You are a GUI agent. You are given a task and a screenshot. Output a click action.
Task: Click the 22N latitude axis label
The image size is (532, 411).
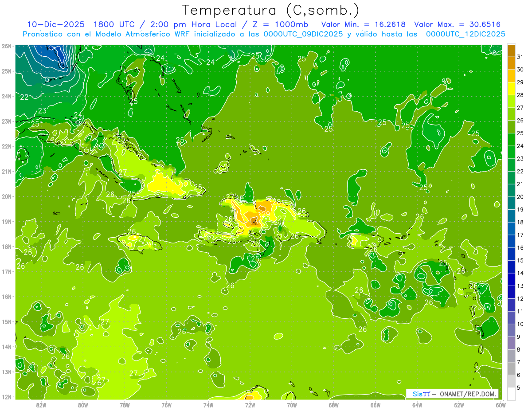pyautogui.click(x=6, y=146)
